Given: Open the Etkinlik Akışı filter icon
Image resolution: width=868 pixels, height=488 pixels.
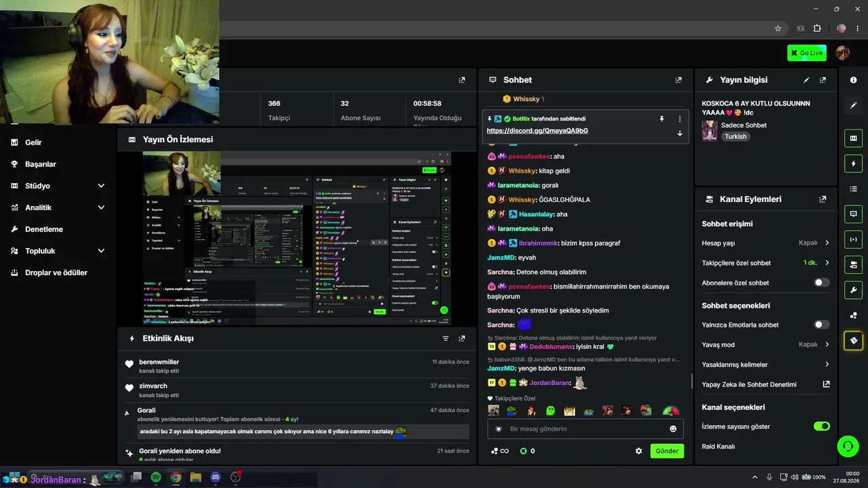Looking at the screenshot, I should point(446,338).
